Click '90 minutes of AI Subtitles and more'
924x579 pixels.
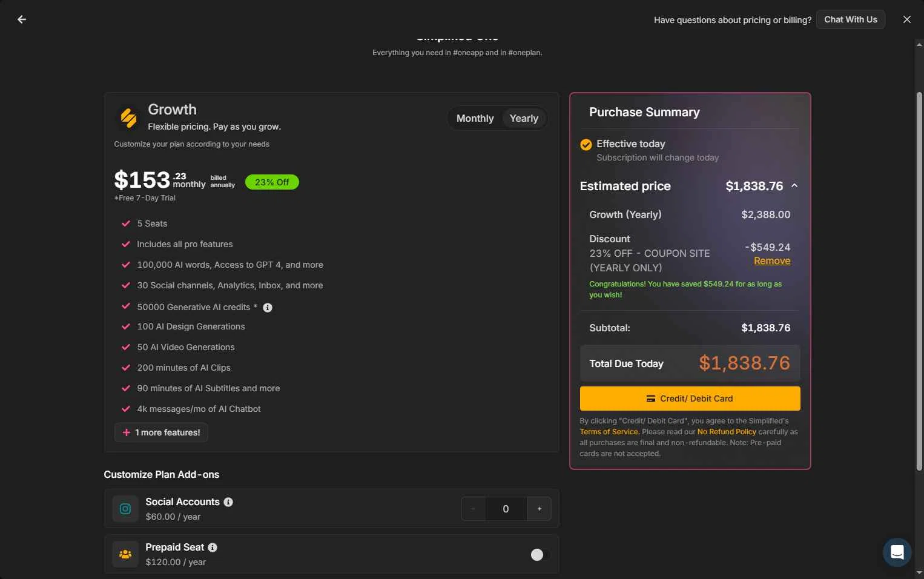click(208, 388)
